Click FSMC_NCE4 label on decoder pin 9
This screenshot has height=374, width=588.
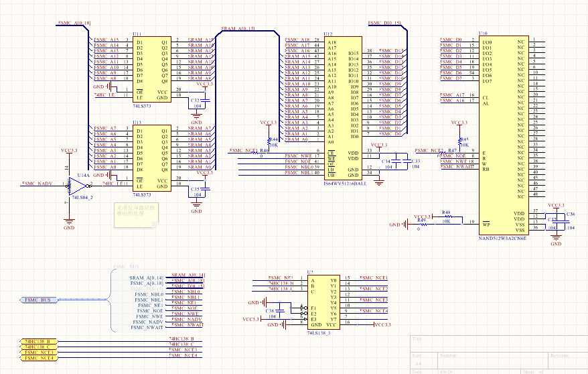[x=374, y=311]
